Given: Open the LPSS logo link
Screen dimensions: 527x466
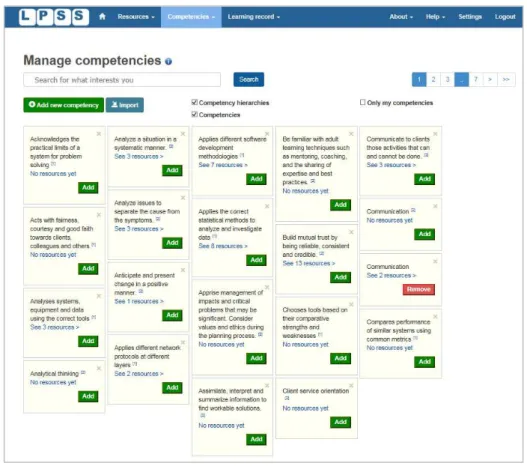Looking at the screenshot, I should point(54,16).
